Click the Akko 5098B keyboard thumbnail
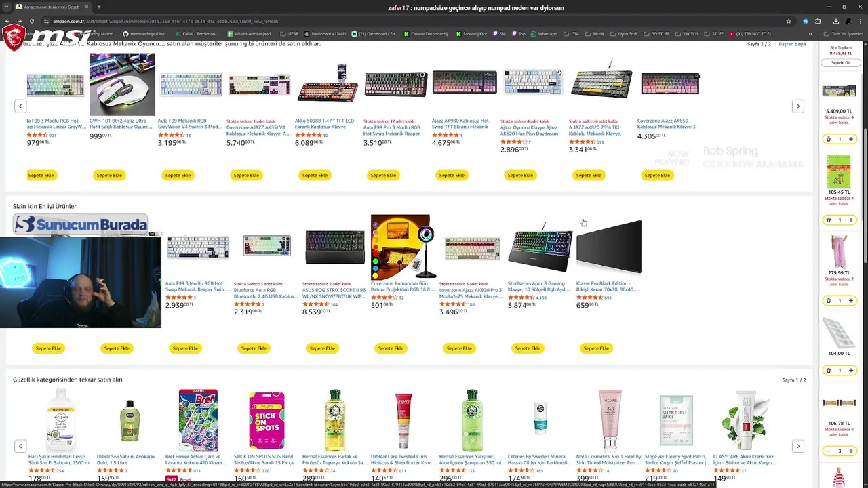Screen dimensions: 868x488 click(328, 84)
